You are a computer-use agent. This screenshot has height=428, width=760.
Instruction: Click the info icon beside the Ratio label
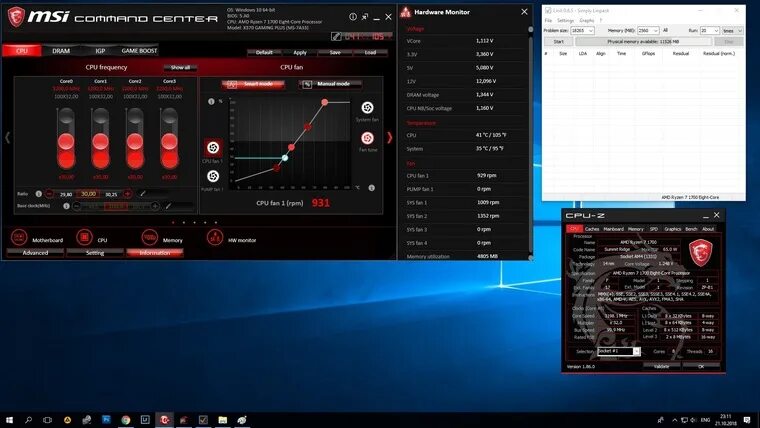click(39, 193)
